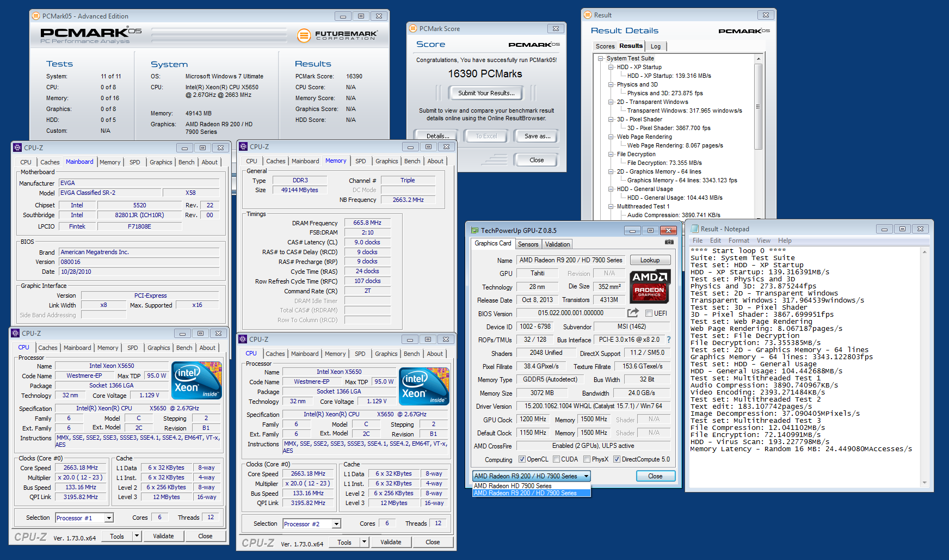This screenshot has height=560, width=949.
Task: Click the Device ID field in GPU-Z
Action: (x=535, y=327)
